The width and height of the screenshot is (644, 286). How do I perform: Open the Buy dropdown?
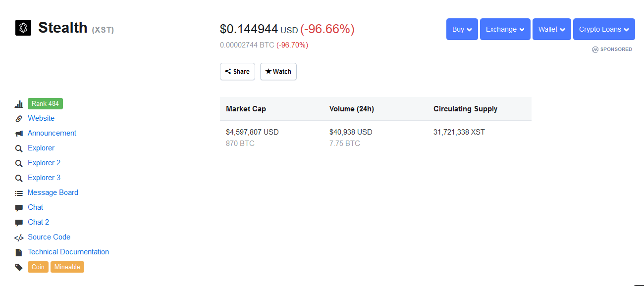[462, 29]
